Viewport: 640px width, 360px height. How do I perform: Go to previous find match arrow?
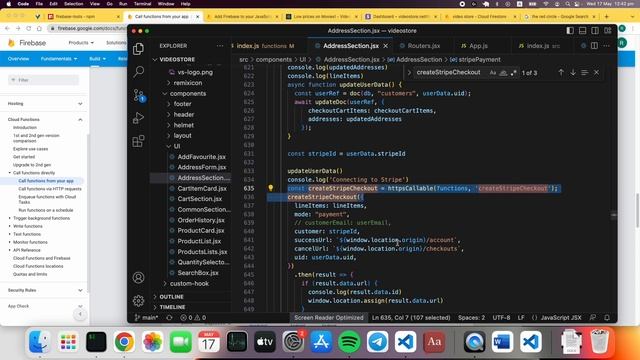point(561,72)
